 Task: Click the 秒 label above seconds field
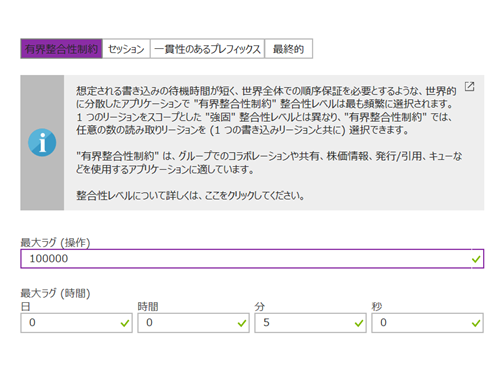coord(377,306)
